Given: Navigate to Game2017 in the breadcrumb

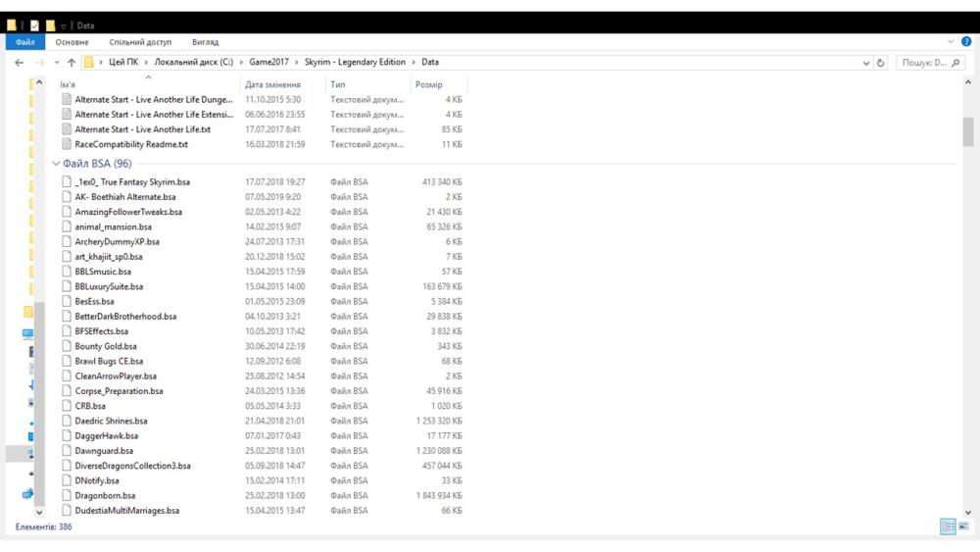Looking at the screenshot, I should (269, 62).
